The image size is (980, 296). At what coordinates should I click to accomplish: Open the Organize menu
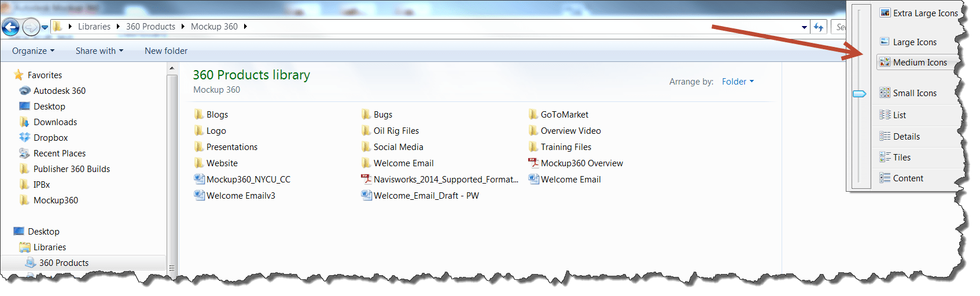tap(33, 51)
